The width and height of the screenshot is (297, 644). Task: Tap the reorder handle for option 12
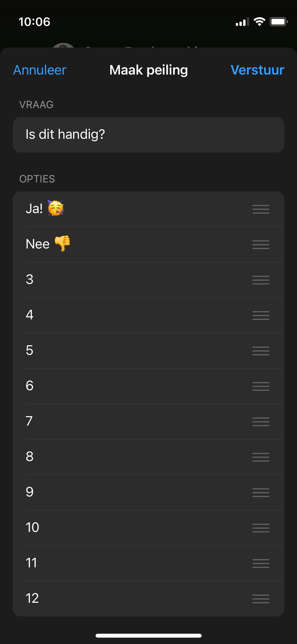(261, 599)
